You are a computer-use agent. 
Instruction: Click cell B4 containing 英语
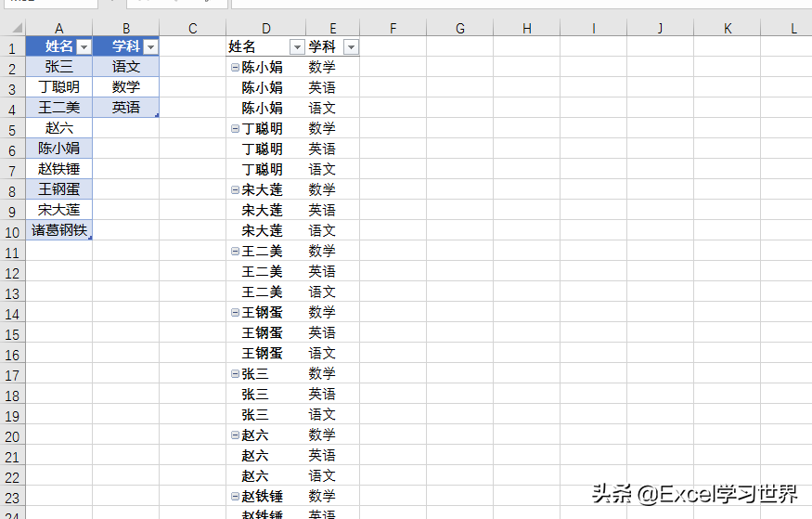(126, 107)
